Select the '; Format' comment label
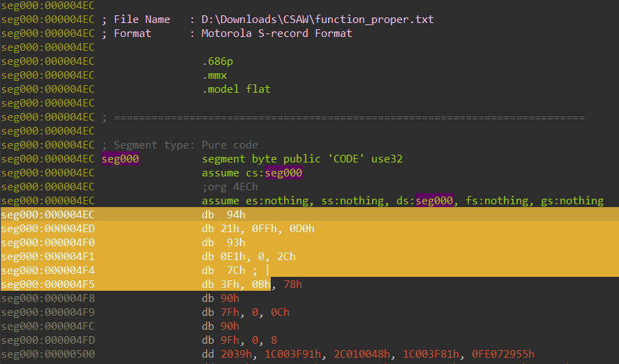619x364 pixels. (126, 33)
